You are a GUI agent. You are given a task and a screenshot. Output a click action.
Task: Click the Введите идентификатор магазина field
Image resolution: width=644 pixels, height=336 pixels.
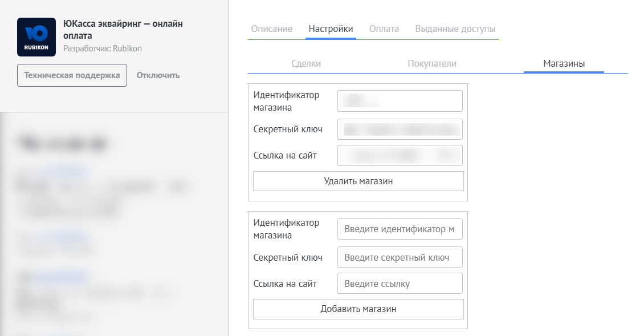[400, 229]
